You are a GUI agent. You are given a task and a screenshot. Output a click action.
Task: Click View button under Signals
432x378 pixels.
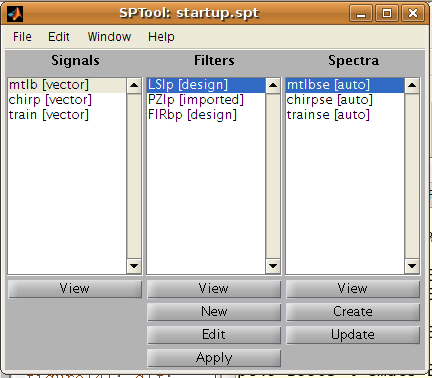click(75, 289)
